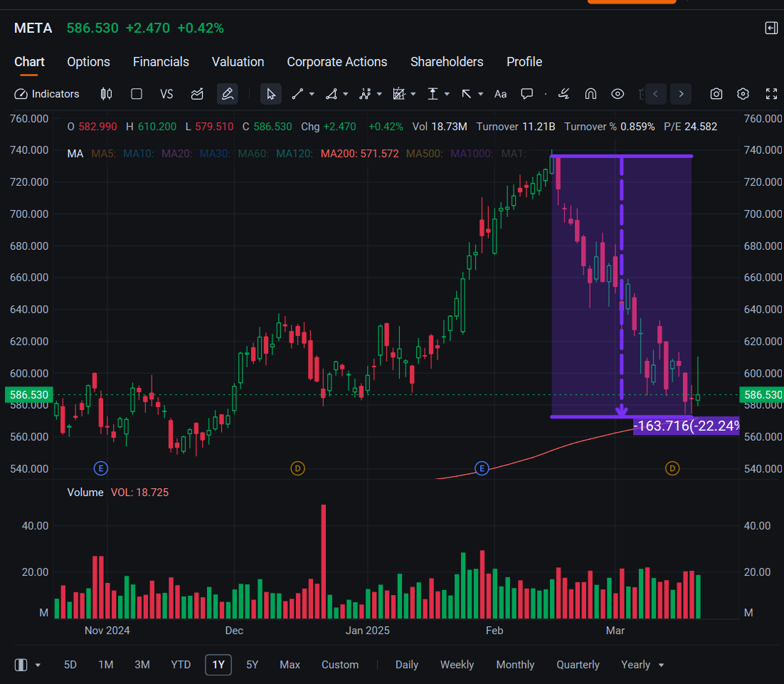Expand the line tools dropdown arrow
Screen dimensions: 784x684
312,94
